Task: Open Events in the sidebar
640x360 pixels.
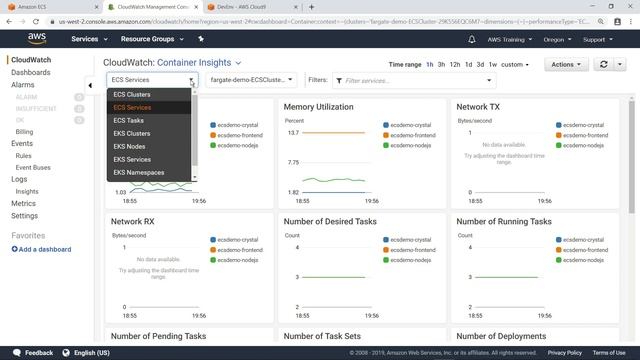Action: [22, 143]
